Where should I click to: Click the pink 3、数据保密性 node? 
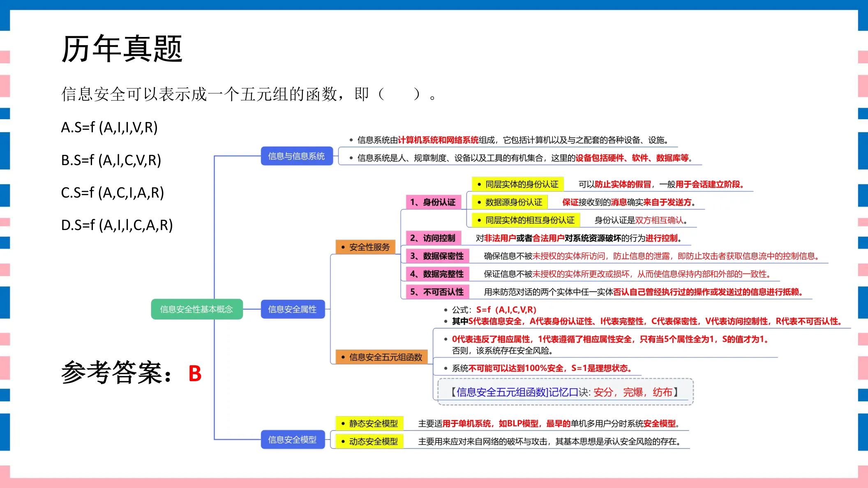(x=438, y=256)
